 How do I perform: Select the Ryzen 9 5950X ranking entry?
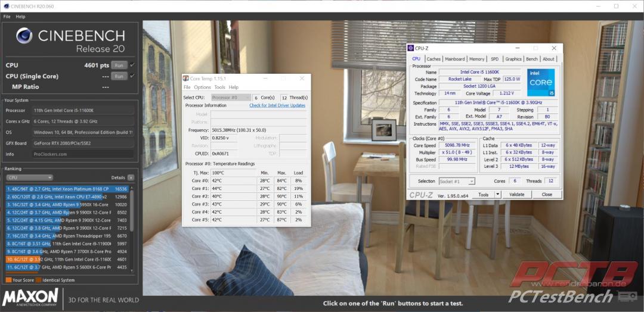[x=67, y=205]
